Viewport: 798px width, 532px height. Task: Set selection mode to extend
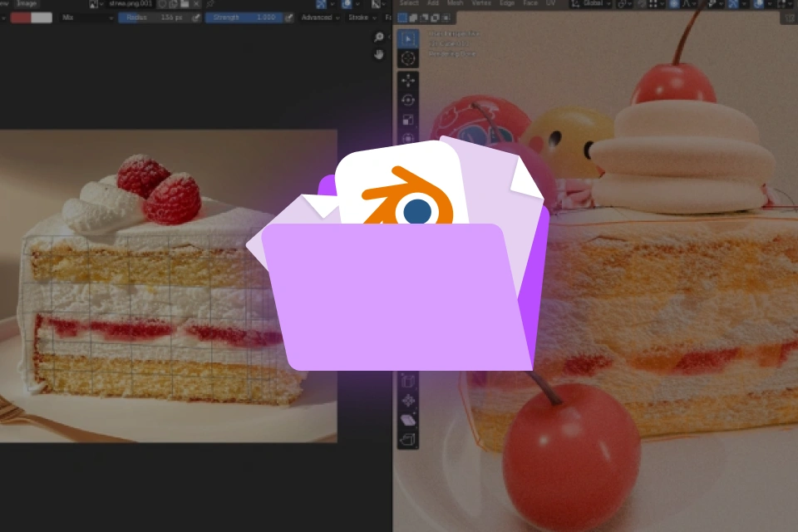[x=413, y=17]
